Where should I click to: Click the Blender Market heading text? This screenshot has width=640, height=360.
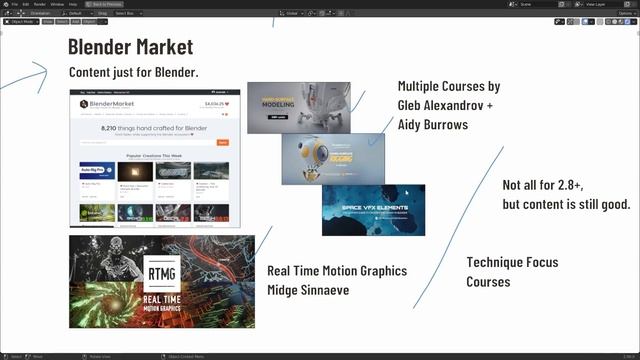click(131, 47)
